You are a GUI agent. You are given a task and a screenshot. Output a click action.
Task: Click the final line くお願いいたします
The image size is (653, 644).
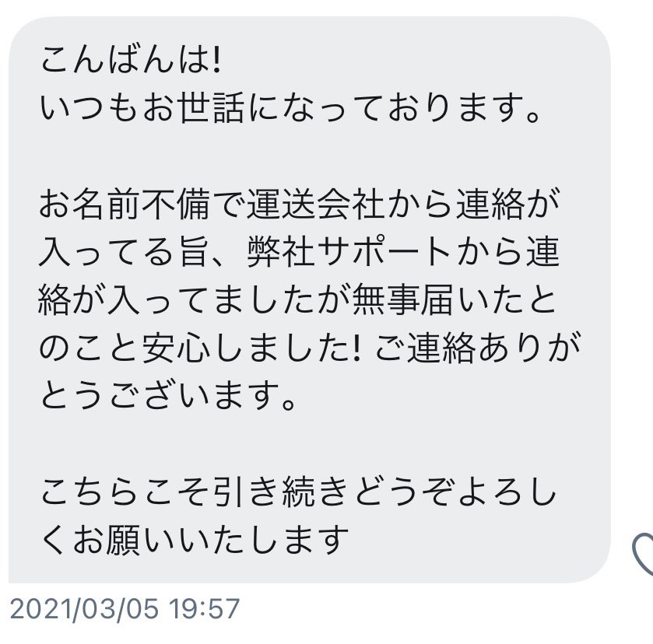(x=195, y=539)
